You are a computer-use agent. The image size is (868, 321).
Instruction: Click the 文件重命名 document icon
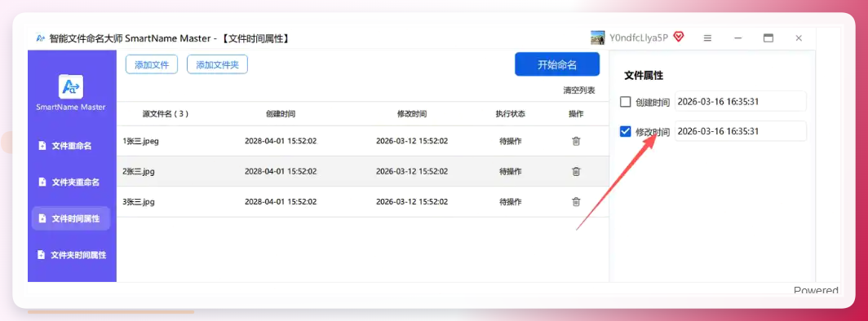42,146
